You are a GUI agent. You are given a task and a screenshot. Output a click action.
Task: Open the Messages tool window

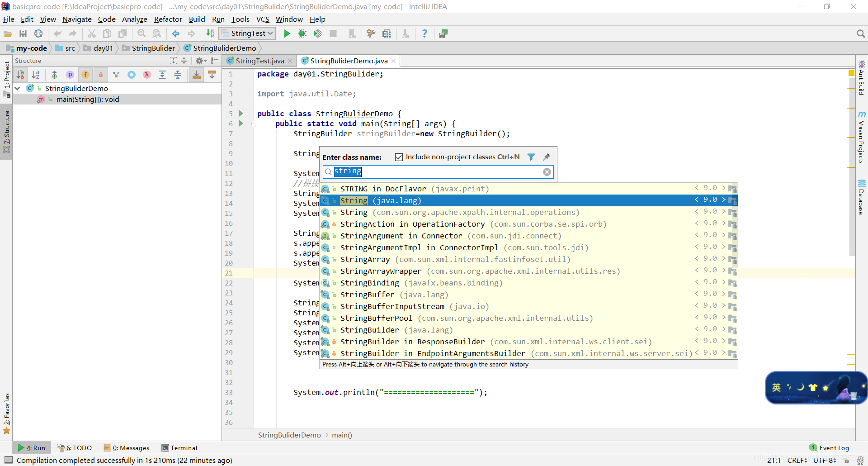(127, 448)
